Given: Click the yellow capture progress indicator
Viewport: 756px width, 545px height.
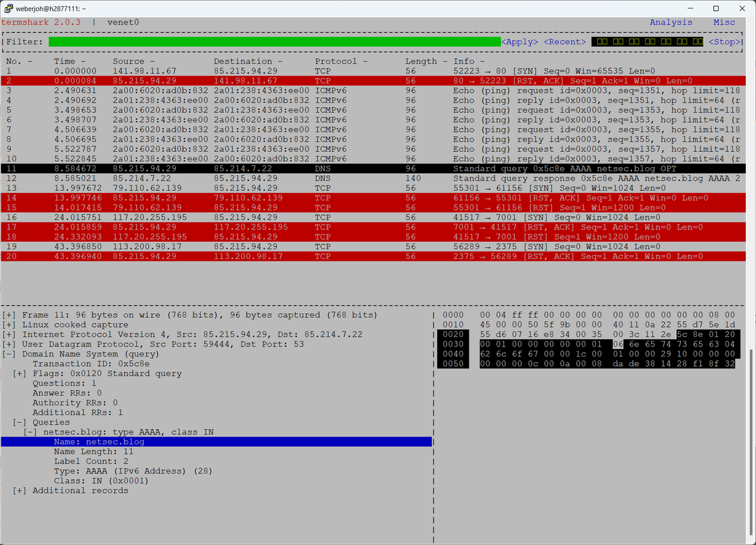Looking at the screenshot, I should click(x=648, y=42).
